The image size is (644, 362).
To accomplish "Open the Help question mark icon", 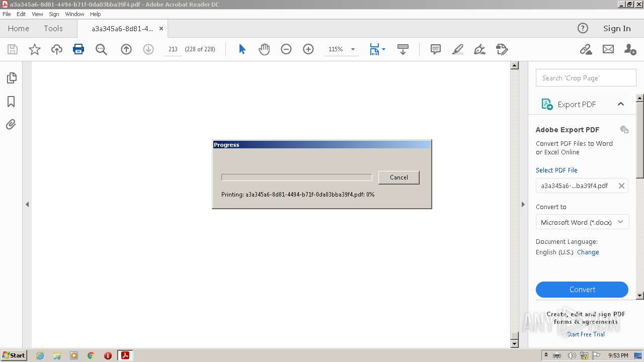I will 583,28.
